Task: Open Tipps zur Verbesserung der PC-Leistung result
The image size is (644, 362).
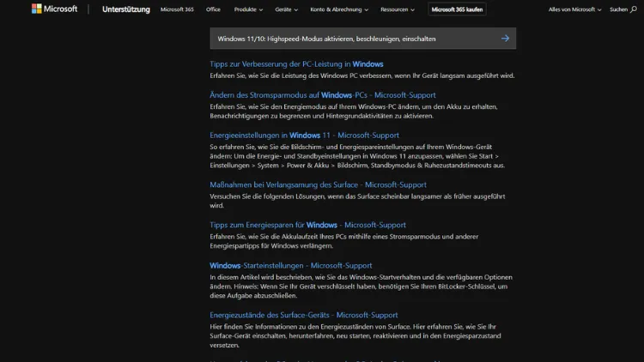Action: pyautogui.click(x=296, y=64)
